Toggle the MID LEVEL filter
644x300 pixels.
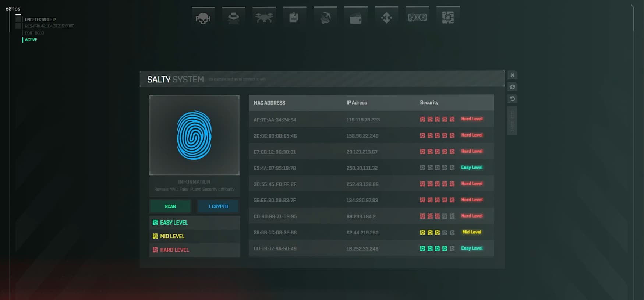point(195,236)
